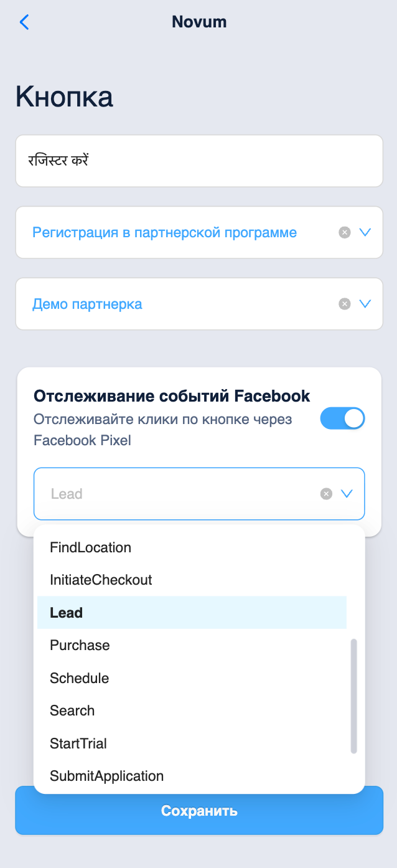Clear the selected Lead event

pyautogui.click(x=326, y=494)
